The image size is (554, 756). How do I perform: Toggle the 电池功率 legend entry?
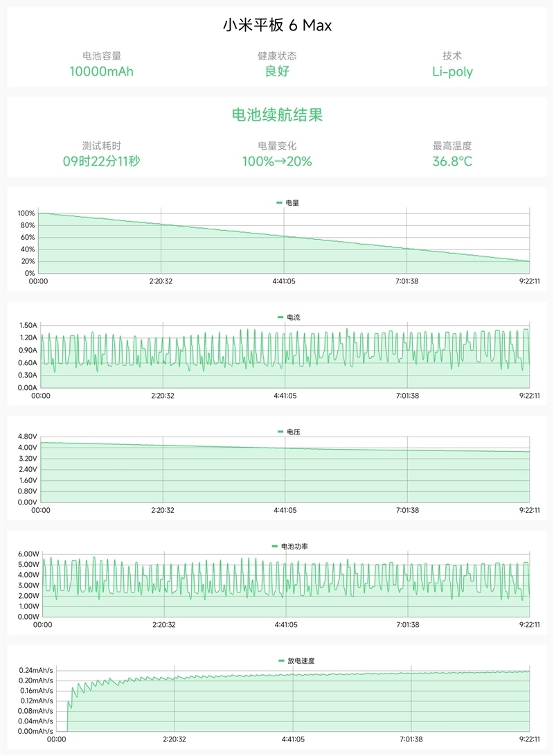pos(289,546)
